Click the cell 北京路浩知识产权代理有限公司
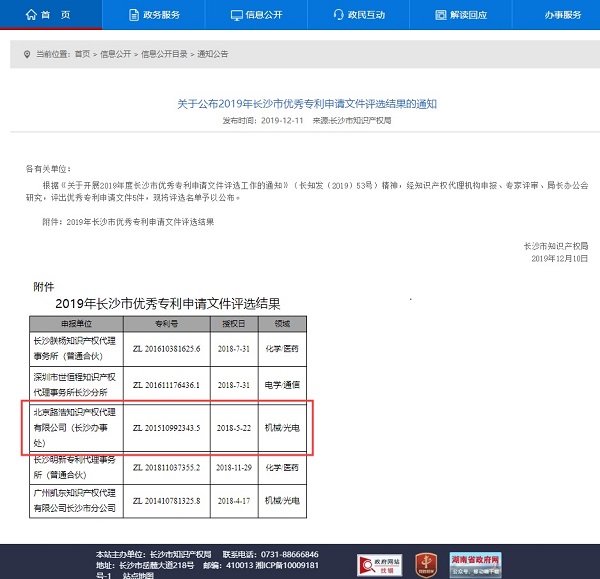 (x=75, y=427)
